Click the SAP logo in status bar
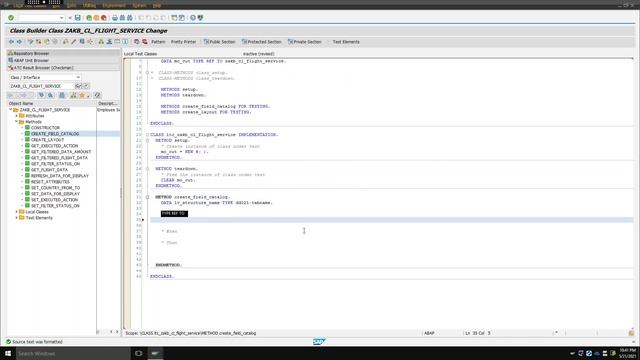The width and height of the screenshot is (640, 360). click(x=319, y=342)
